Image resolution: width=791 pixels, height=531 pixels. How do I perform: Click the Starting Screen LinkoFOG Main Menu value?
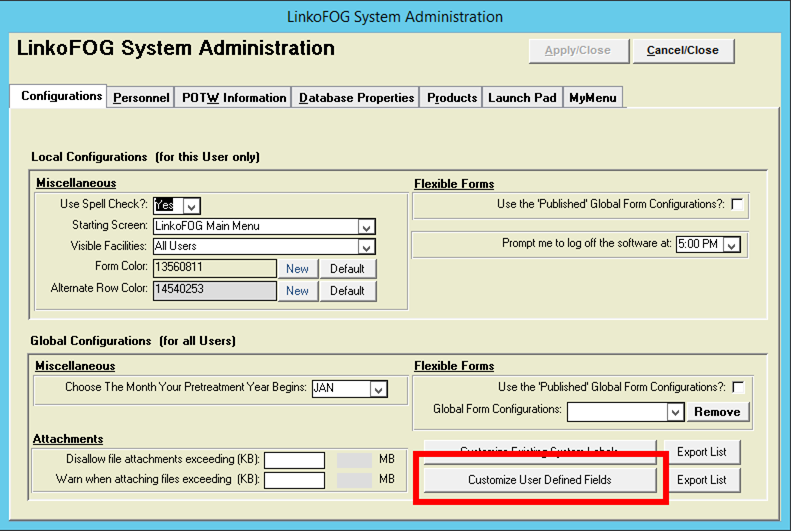207,226
